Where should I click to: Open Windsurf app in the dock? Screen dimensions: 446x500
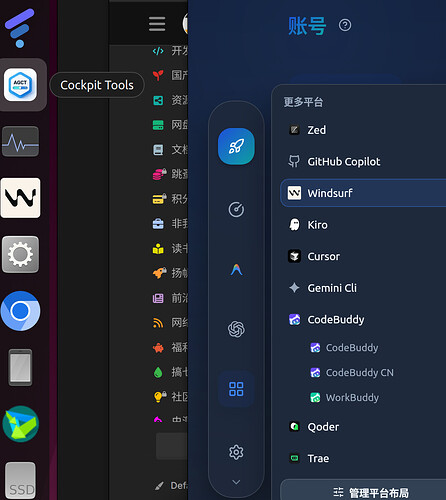tap(20, 198)
